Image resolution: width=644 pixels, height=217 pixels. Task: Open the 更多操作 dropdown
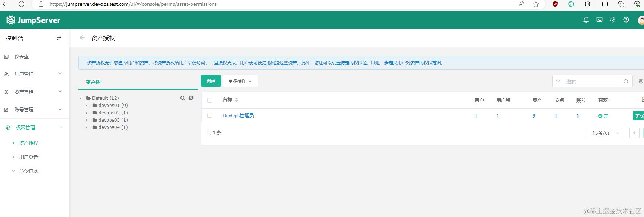pyautogui.click(x=240, y=81)
